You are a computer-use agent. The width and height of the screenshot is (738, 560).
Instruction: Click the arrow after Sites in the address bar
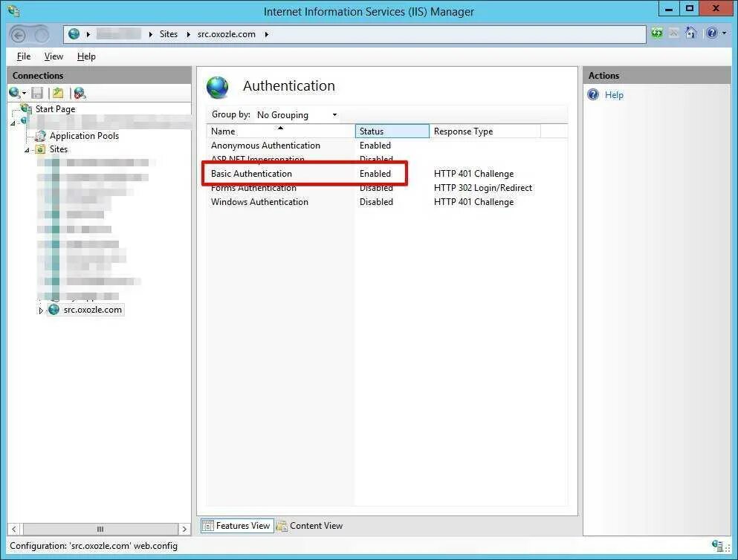[x=188, y=34]
